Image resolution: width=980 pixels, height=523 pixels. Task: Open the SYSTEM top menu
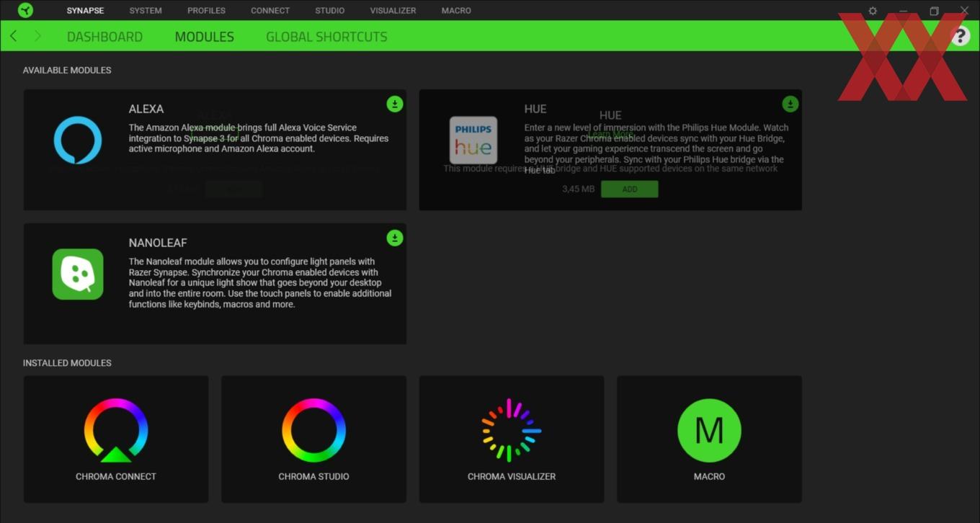click(x=146, y=11)
